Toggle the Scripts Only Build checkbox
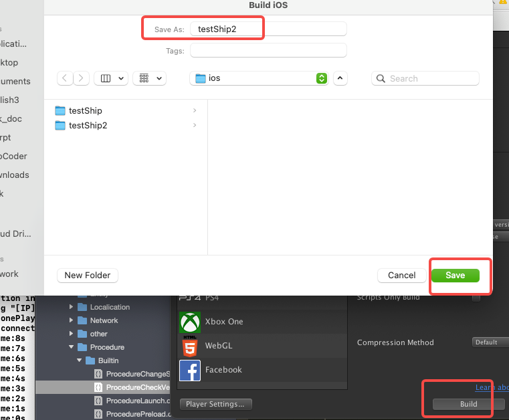 [476, 298]
